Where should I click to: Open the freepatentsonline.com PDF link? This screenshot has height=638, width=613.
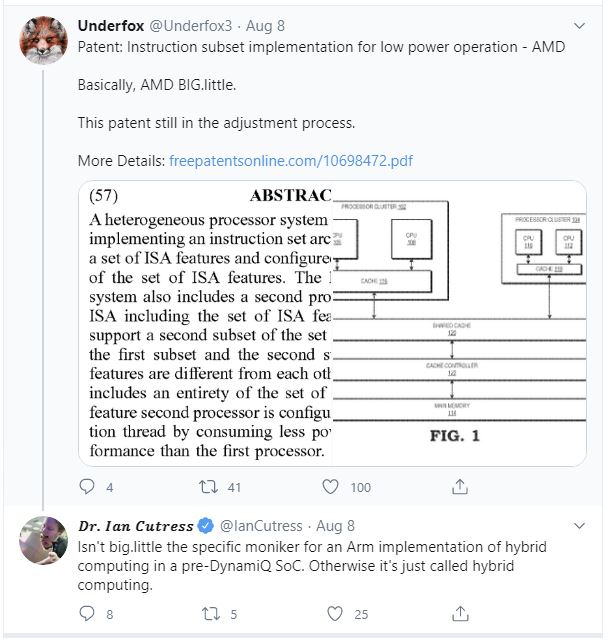[291, 160]
